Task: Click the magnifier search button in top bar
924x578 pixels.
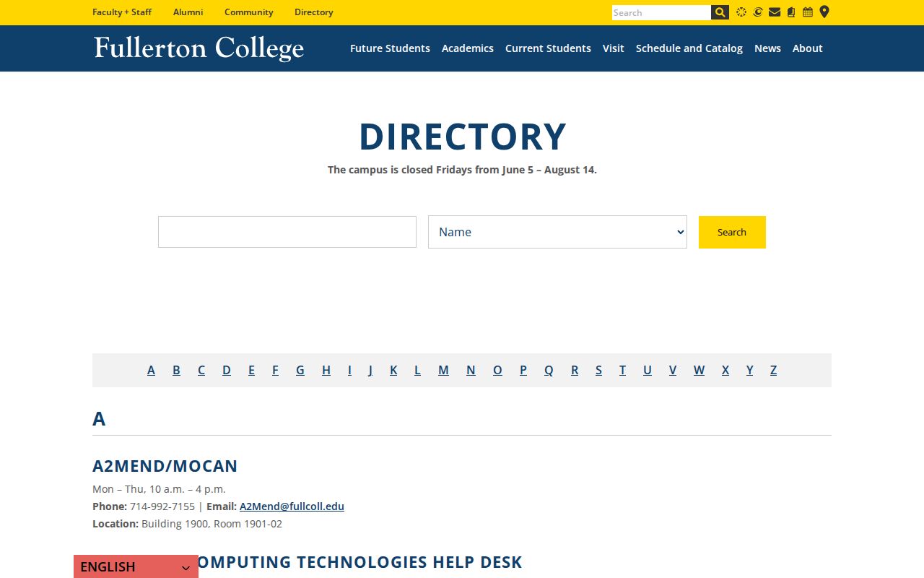Action: click(x=720, y=12)
